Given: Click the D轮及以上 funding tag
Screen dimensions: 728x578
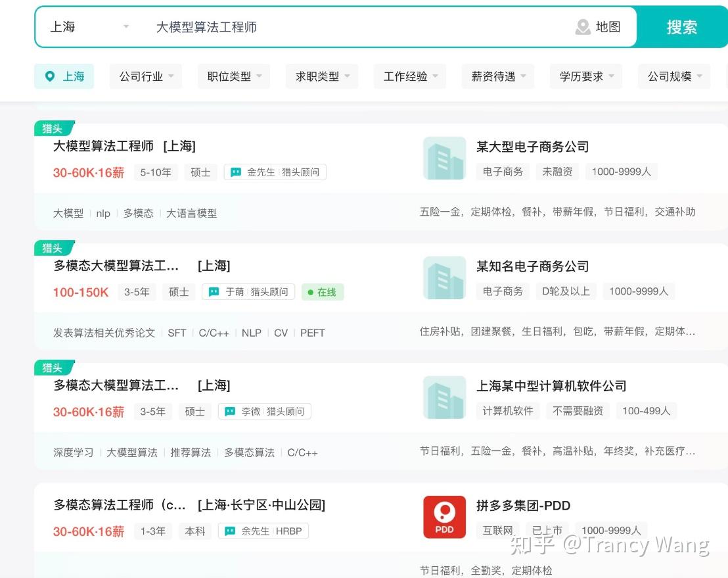Looking at the screenshot, I should pos(566,291).
